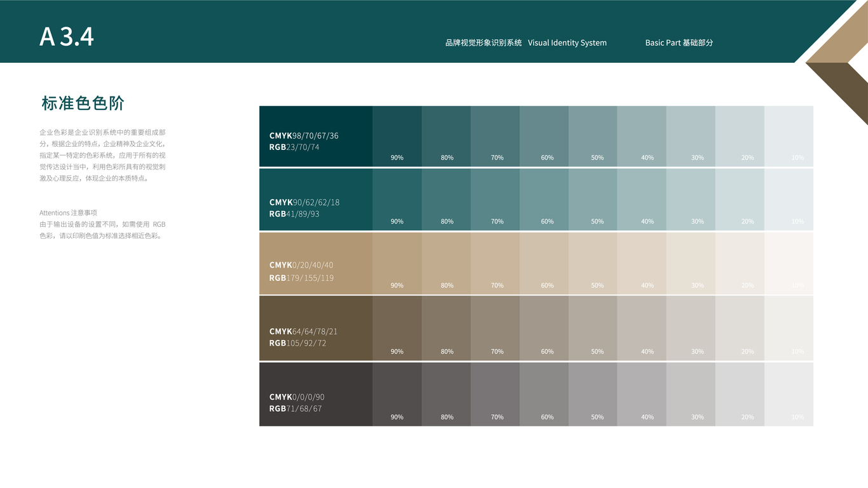Click the dark teal CMYK98/70/67/36 base swatch
Image resolution: width=868 pixels, height=488 pixels.
pos(316,136)
